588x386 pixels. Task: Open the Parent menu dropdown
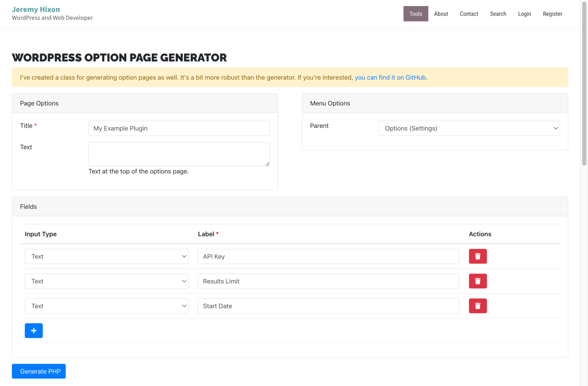(x=469, y=128)
